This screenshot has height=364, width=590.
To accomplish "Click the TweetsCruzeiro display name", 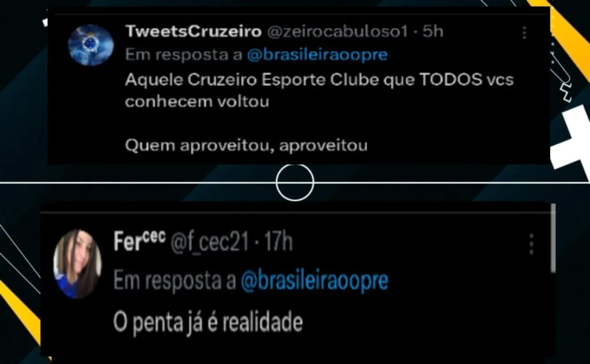I will (x=194, y=31).
